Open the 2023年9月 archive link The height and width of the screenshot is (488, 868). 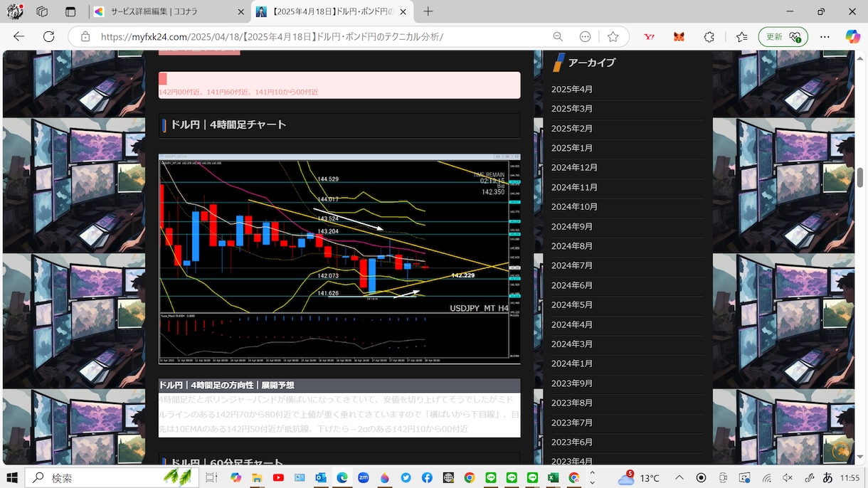click(572, 383)
